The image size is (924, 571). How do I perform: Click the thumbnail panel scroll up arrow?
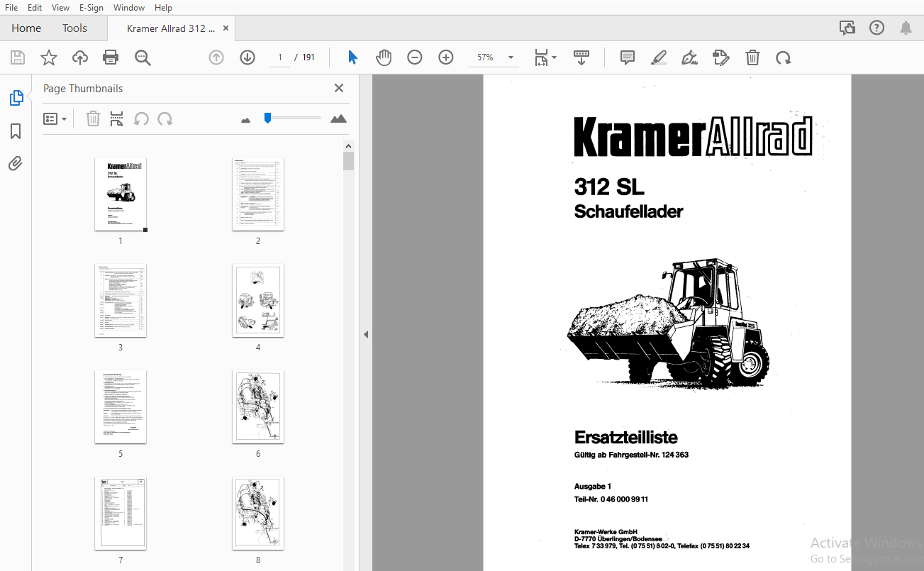348,146
